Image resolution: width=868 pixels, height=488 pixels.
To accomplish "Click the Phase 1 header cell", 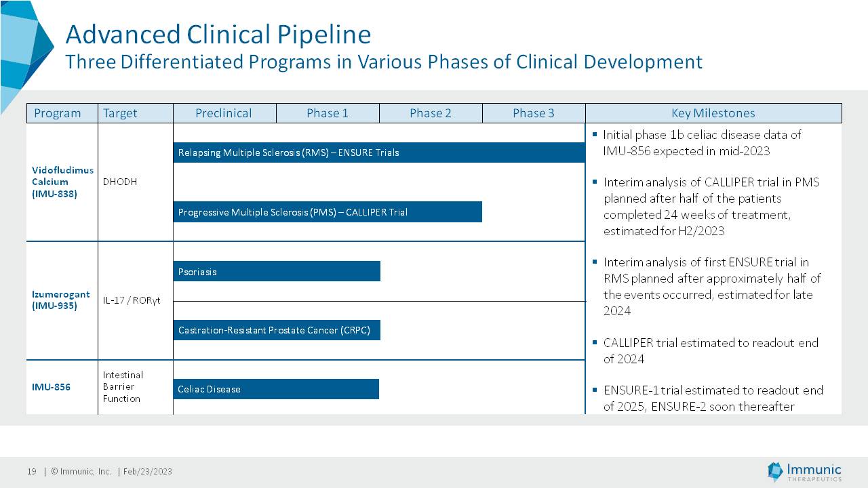I will [x=328, y=113].
